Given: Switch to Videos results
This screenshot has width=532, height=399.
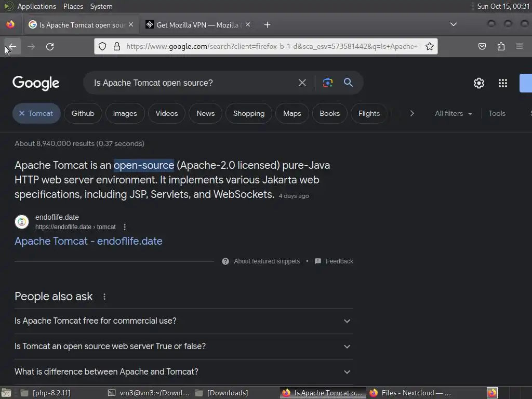Looking at the screenshot, I should point(167,113).
